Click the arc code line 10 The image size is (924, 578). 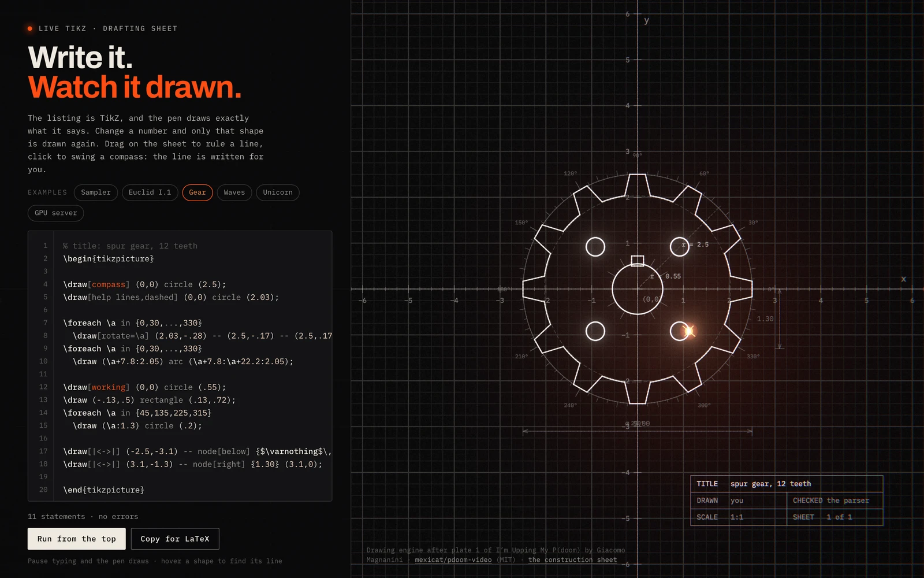coord(183,361)
